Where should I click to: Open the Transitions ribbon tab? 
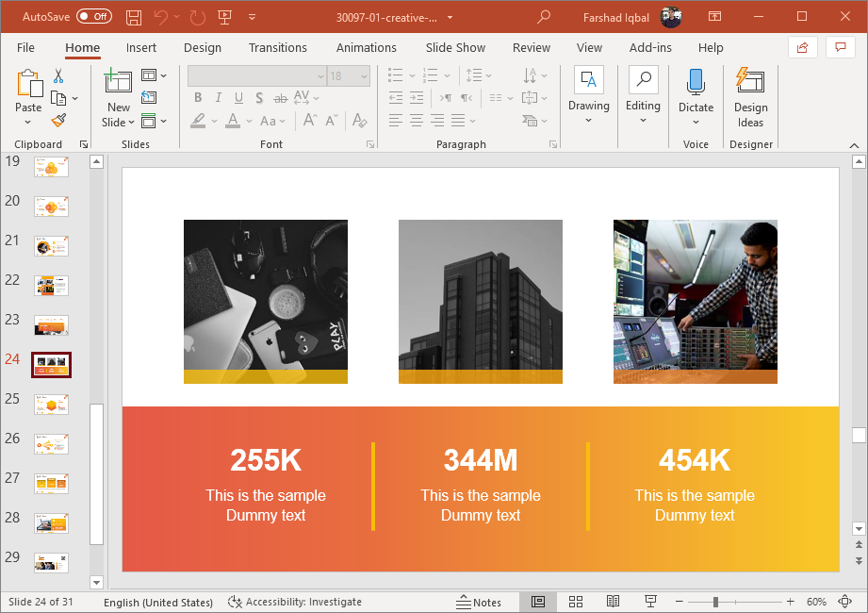277,47
